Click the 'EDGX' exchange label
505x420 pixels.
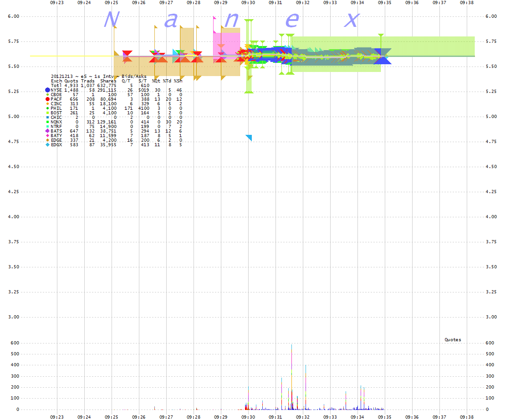(x=56, y=145)
